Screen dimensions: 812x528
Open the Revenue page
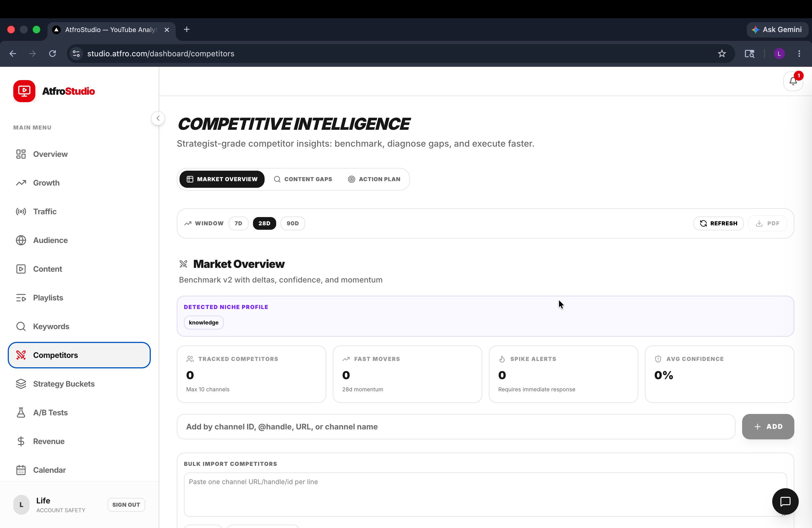(x=79, y=441)
